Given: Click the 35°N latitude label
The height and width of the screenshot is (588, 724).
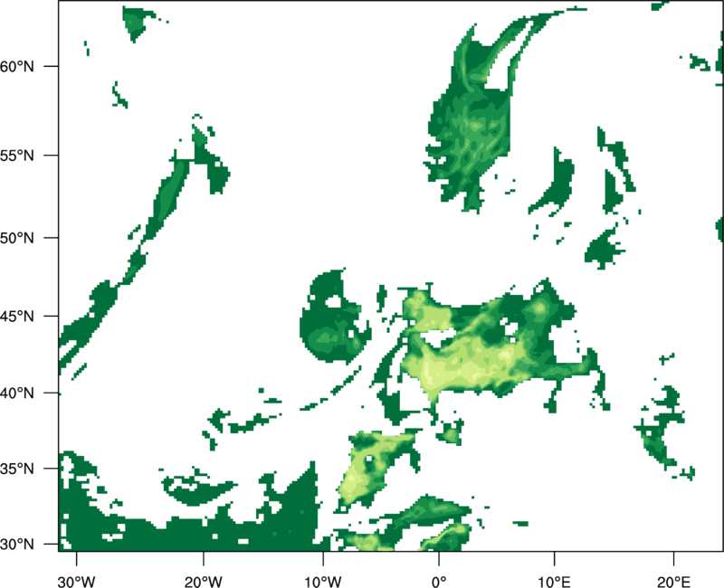Looking at the screenshot, I should [x=17, y=469].
